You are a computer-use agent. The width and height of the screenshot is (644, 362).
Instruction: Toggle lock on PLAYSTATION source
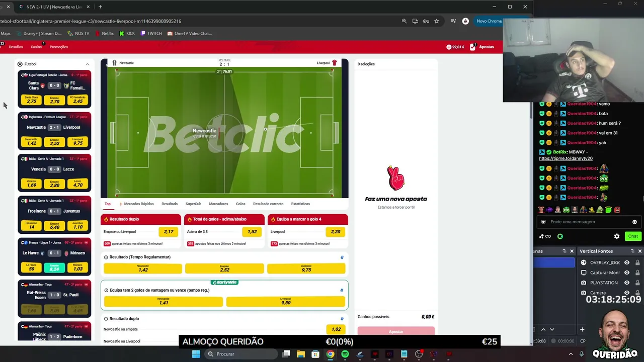(637, 283)
